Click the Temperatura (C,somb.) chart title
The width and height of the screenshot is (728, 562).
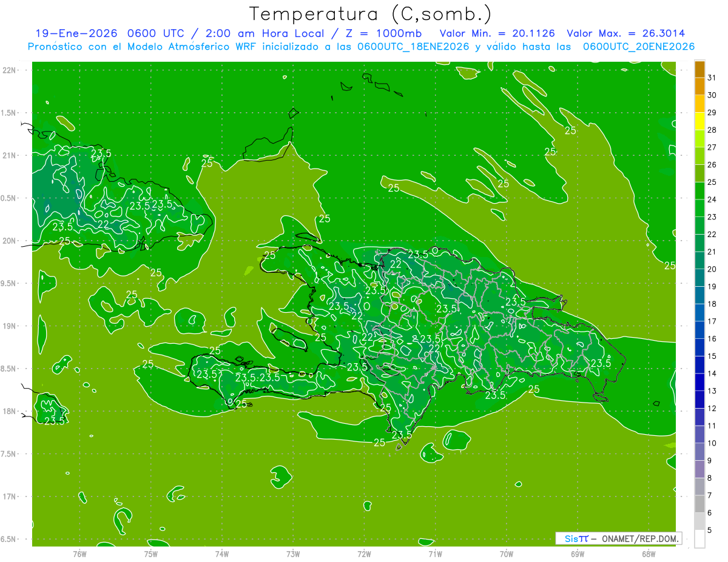pyautogui.click(x=370, y=14)
